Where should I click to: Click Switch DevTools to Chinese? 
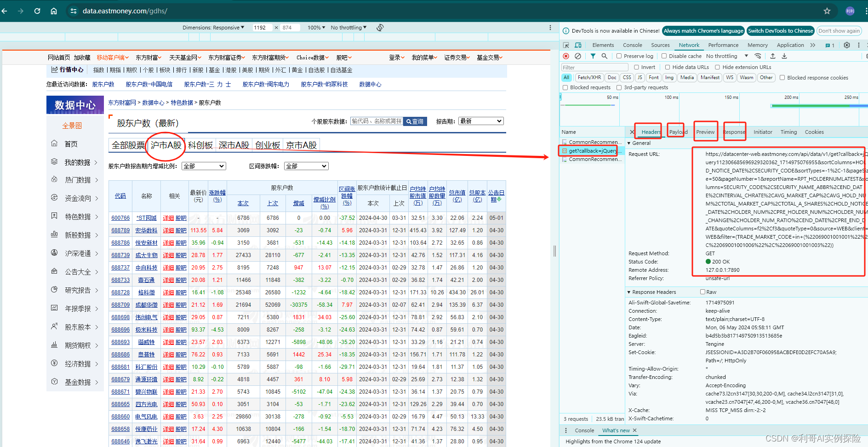pos(780,31)
